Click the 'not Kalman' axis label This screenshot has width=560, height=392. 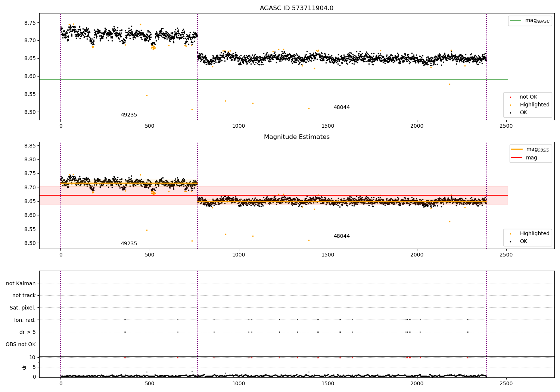pos(21,283)
